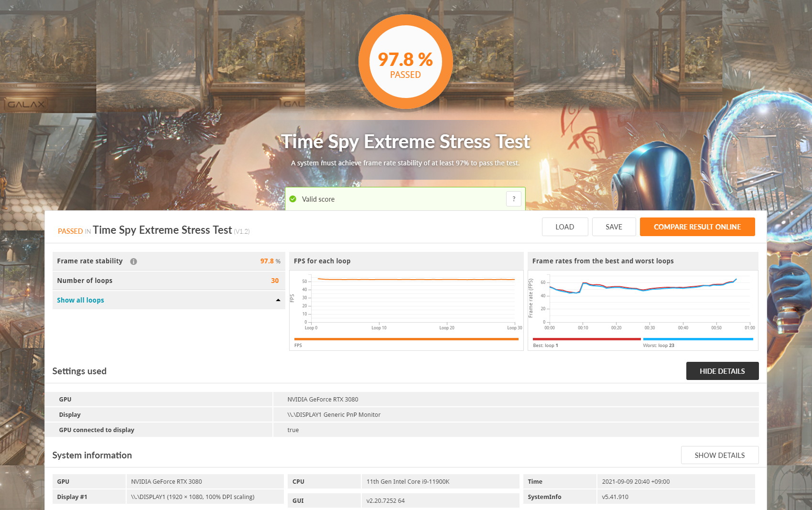Click the Valid score label
This screenshot has height=510, width=812.
pyautogui.click(x=318, y=199)
